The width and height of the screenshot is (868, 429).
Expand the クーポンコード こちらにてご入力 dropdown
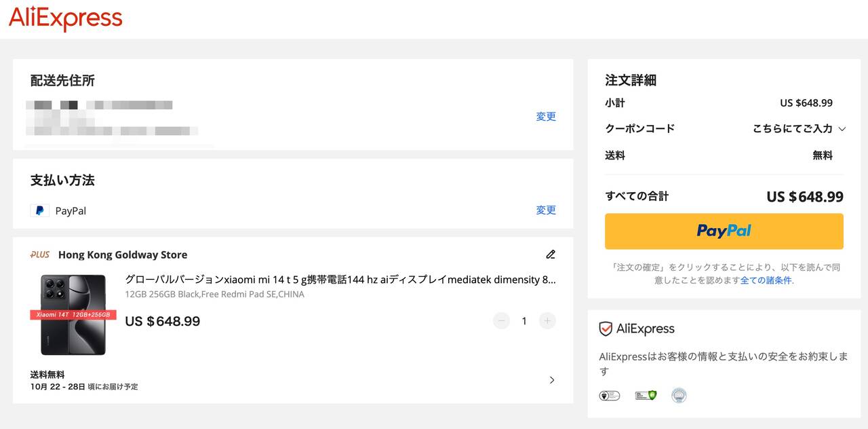[799, 128]
